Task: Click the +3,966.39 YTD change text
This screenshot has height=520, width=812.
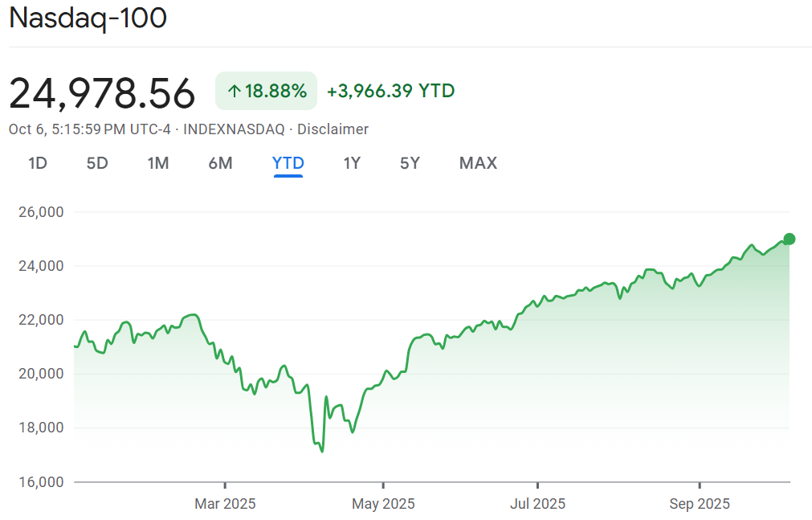Action: (x=391, y=92)
